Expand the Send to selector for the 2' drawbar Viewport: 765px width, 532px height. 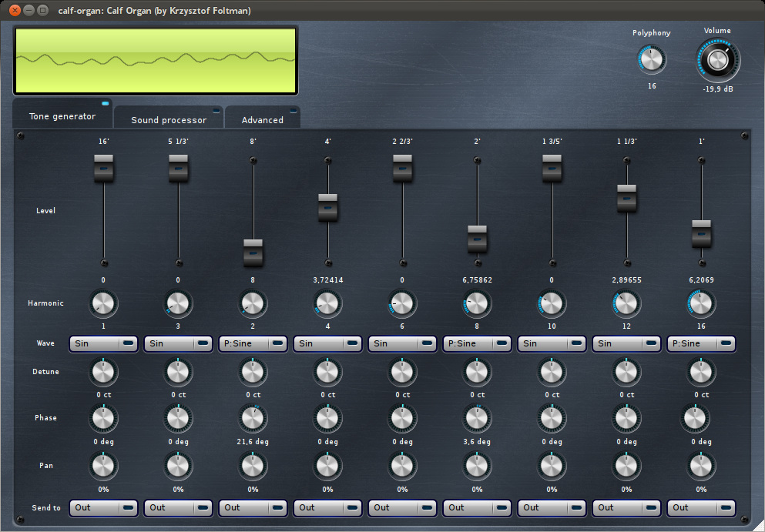click(477, 507)
